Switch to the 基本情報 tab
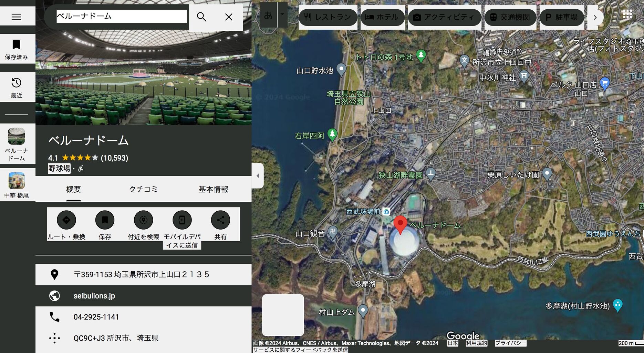Image resolution: width=644 pixels, height=353 pixels. (x=214, y=189)
